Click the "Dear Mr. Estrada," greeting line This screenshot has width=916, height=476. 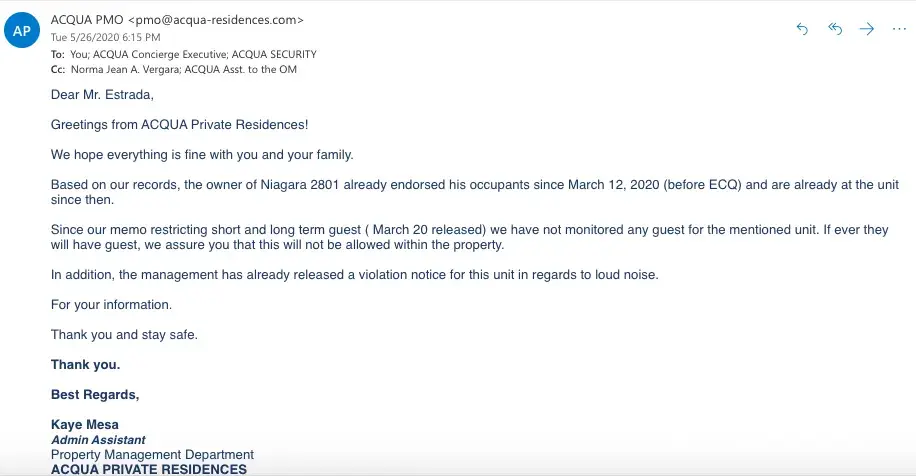[102, 95]
